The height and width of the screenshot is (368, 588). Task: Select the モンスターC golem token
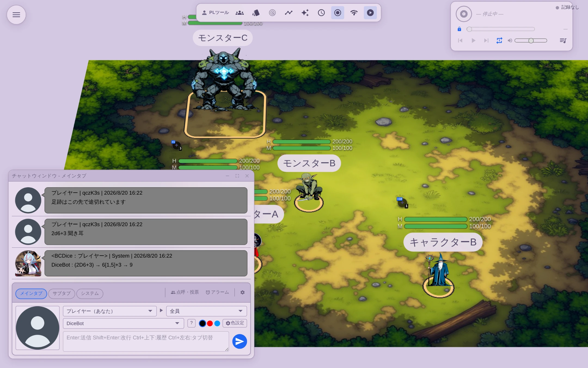[x=224, y=79]
